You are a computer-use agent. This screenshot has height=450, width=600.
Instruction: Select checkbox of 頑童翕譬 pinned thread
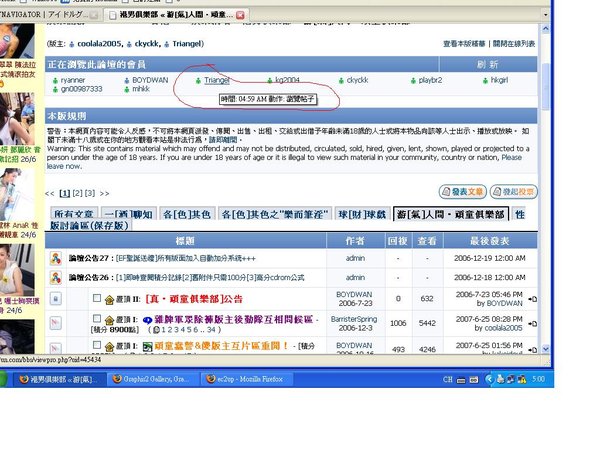[97, 346]
